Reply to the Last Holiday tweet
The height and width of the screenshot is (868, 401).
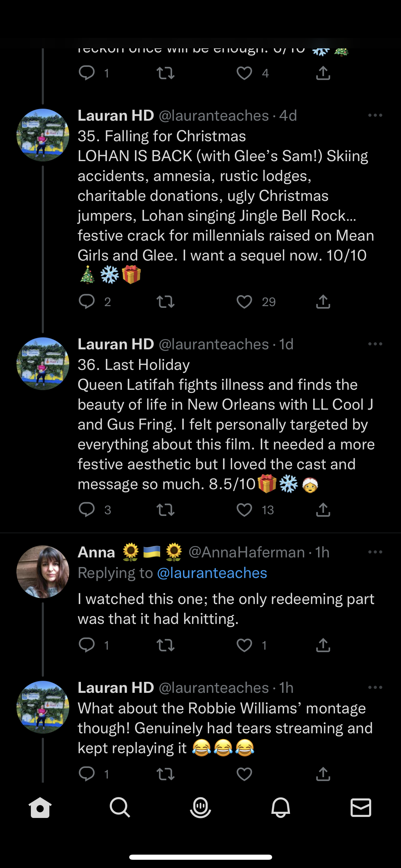pos(87,510)
